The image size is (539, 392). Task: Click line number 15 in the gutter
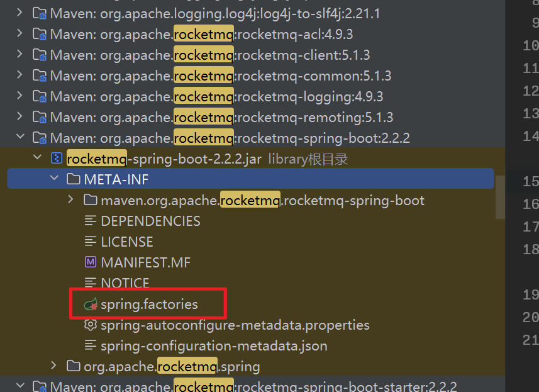point(530,182)
